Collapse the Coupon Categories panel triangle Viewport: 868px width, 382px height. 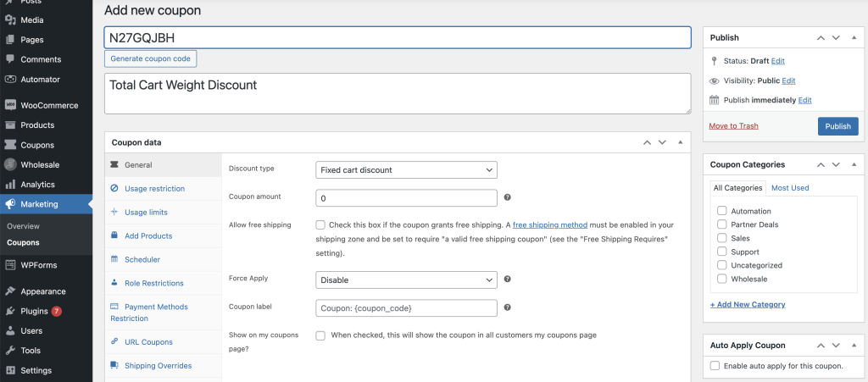click(x=854, y=164)
